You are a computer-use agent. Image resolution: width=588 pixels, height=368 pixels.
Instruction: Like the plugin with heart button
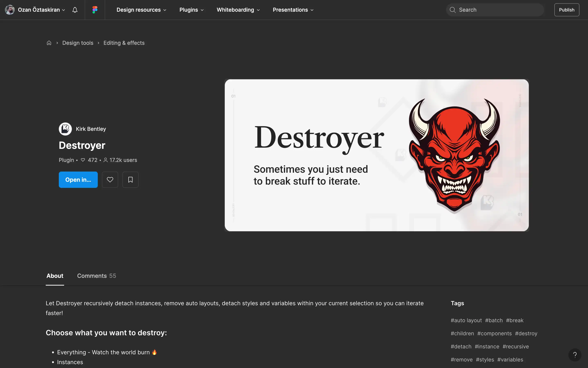(x=110, y=180)
